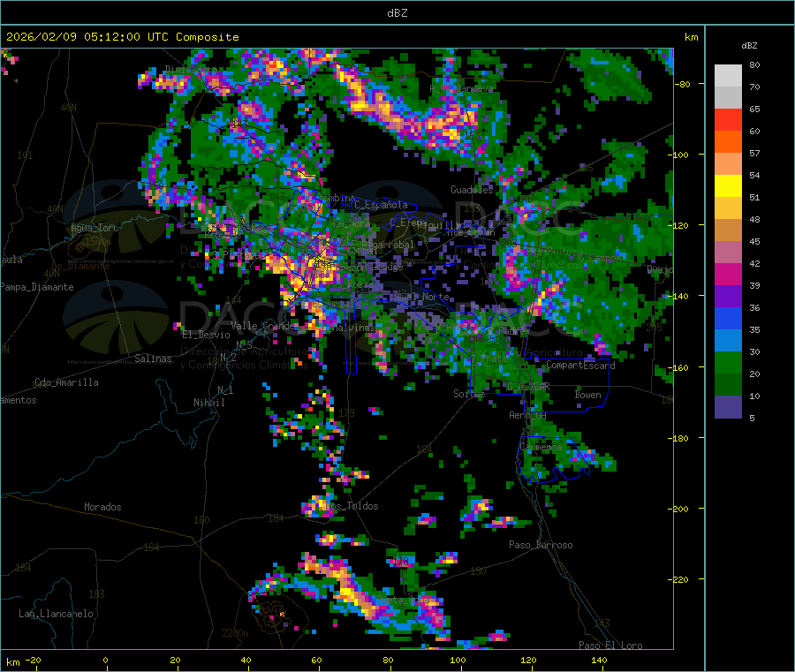Image resolution: width=795 pixels, height=672 pixels.
Task: Click the 'Salinas' place label
Action: pos(153,359)
